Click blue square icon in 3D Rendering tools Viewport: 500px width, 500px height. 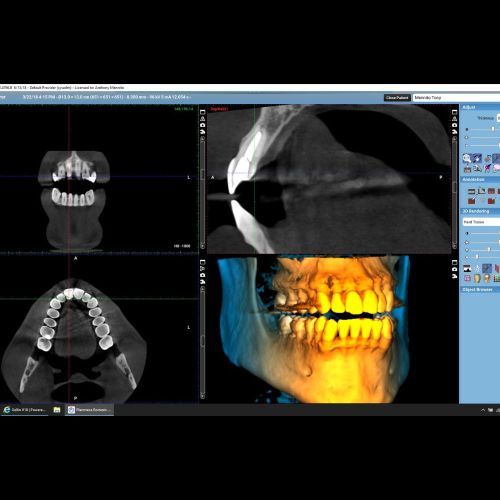click(x=487, y=269)
